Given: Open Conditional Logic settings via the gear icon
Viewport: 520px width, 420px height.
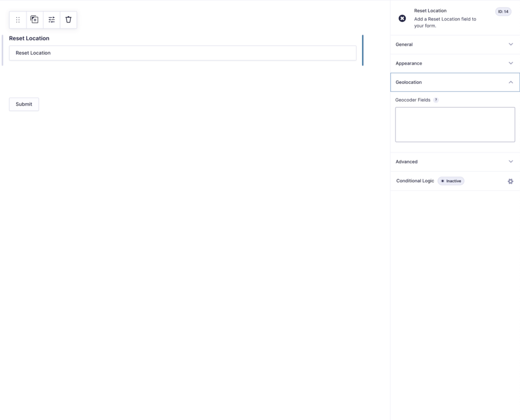Looking at the screenshot, I should coord(510,181).
